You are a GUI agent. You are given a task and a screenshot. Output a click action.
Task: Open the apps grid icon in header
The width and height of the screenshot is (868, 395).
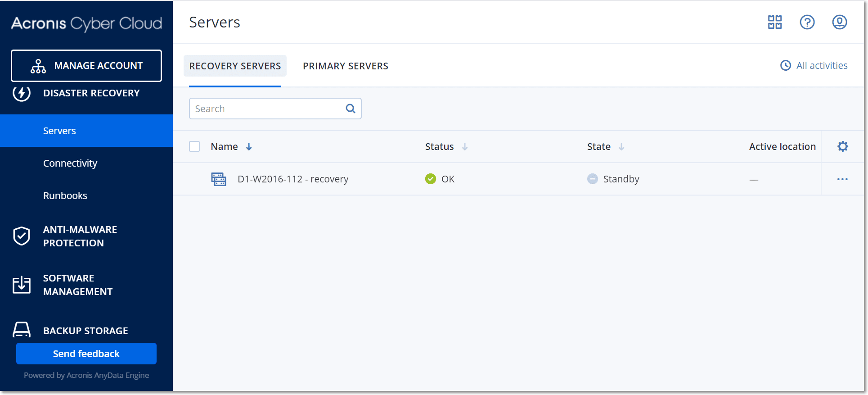click(774, 22)
